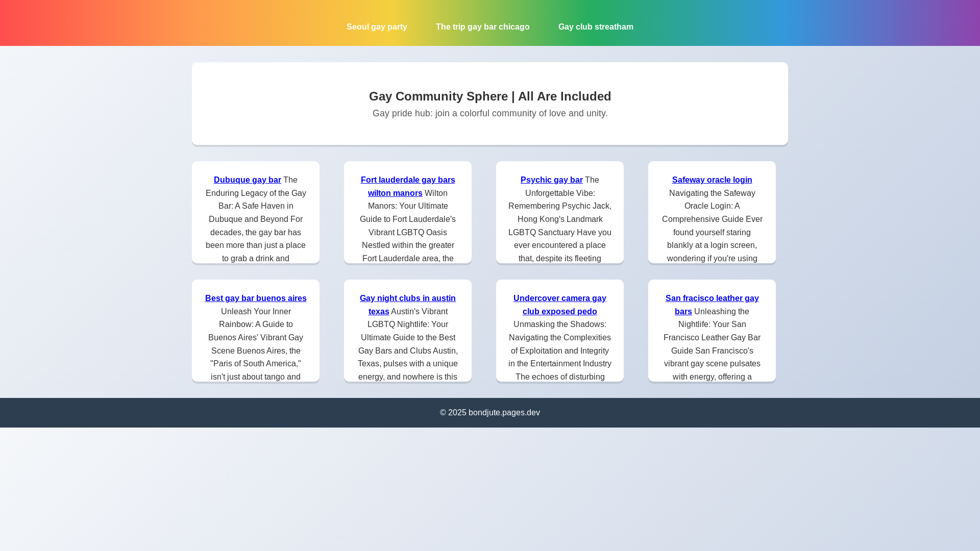980x551 pixels.
Task: Click 'Austin's Vibrant LGBTQ Nightlife' excerpt text
Action: point(408,318)
